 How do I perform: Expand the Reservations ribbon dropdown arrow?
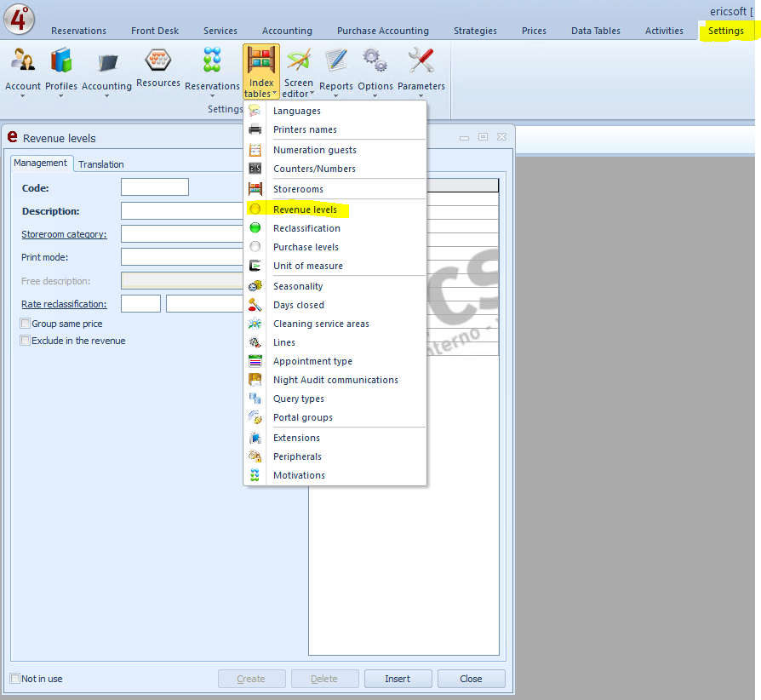pos(212,96)
